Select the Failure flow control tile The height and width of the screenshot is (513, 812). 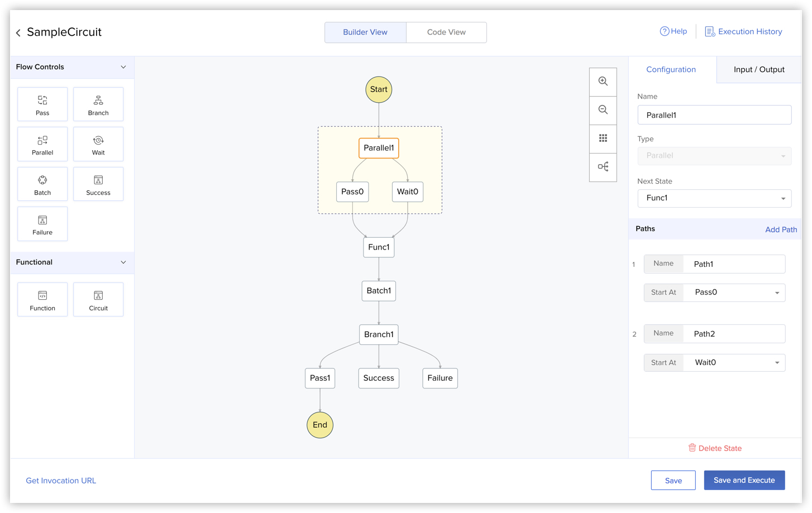[42, 224]
